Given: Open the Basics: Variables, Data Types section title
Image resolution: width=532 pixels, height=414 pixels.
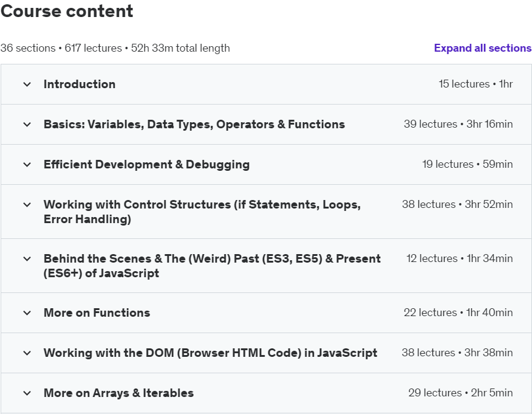Looking at the screenshot, I should point(194,125).
